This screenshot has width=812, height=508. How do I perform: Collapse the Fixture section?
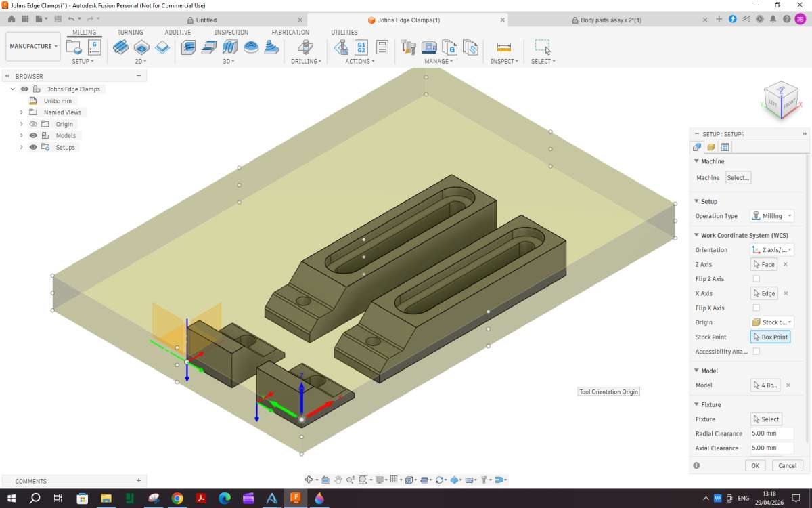click(697, 404)
